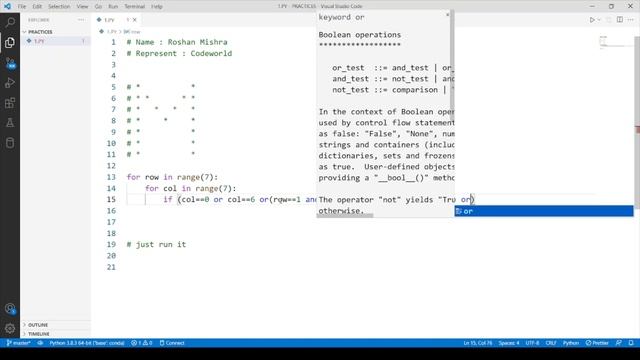Image resolution: width=640 pixels, height=360 pixels.
Task: Open the Selection menu
Action: pos(59,7)
